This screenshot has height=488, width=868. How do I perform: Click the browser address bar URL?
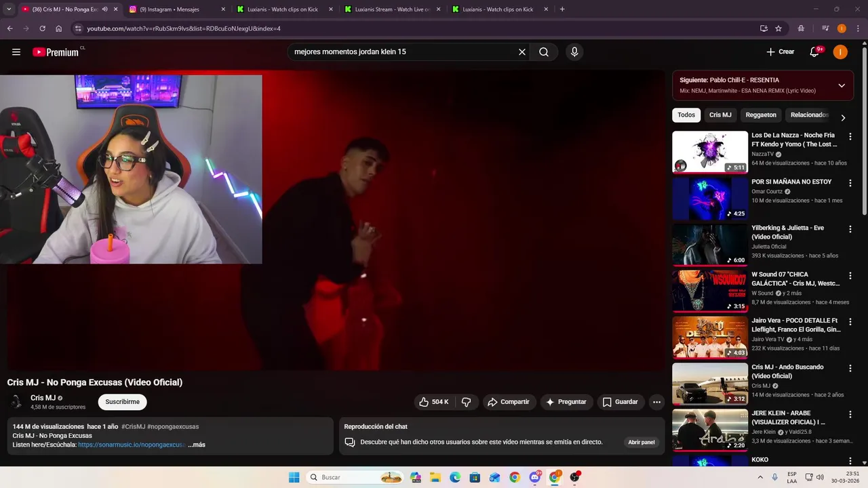[x=183, y=28]
